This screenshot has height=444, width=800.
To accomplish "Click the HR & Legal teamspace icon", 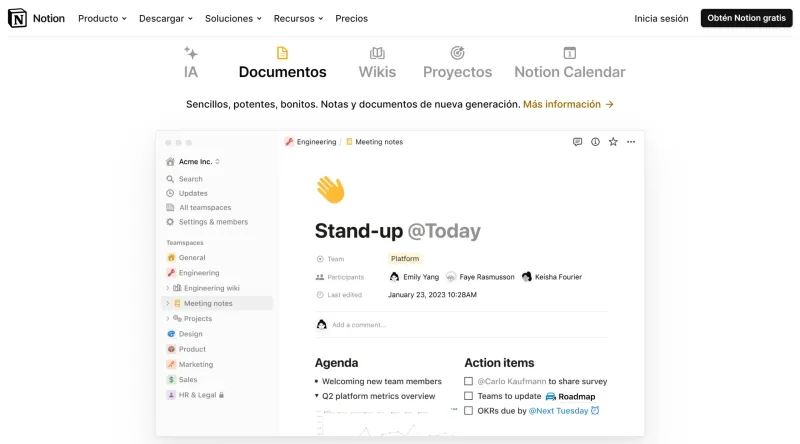I will pyautogui.click(x=171, y=396).
